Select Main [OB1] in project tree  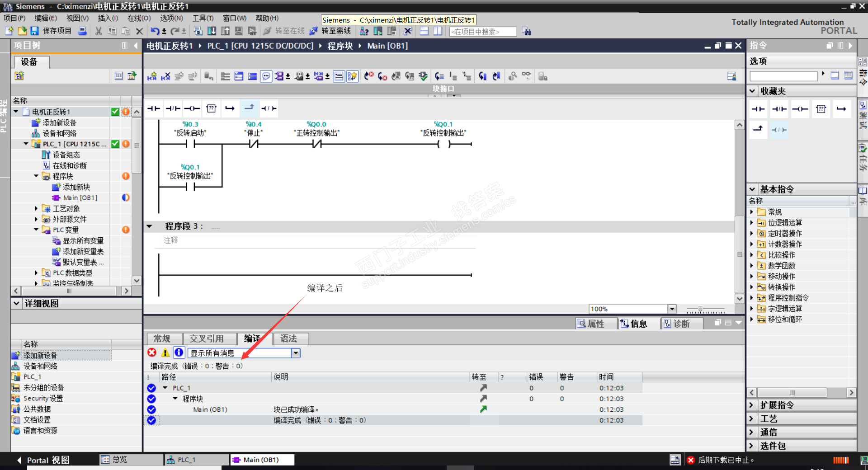click(x=80, y=197)
